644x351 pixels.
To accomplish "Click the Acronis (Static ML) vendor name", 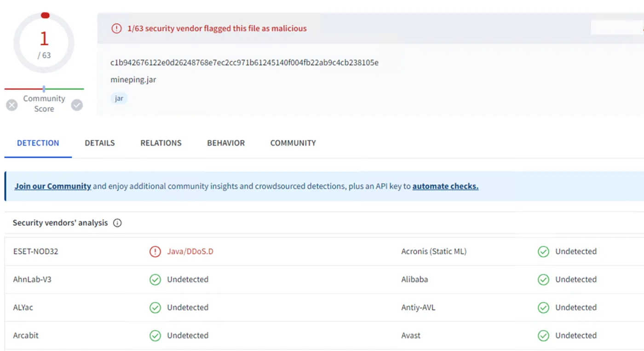I will pos(434,252).
